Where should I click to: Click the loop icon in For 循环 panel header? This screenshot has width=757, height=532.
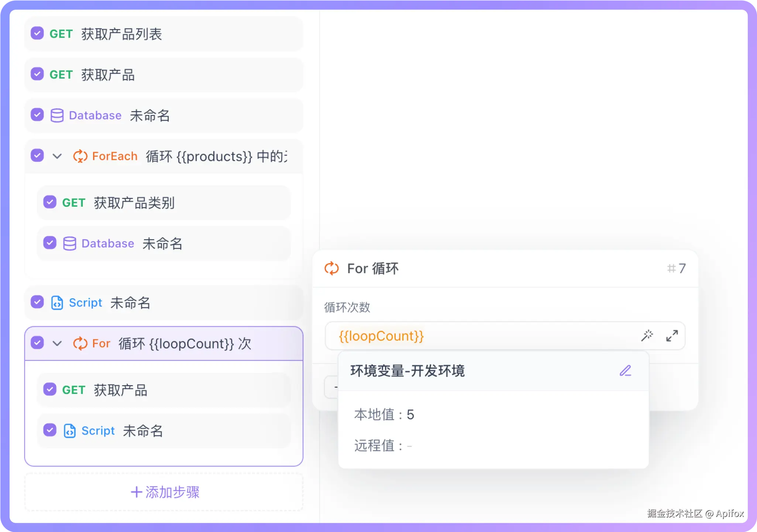pos(331,268)
